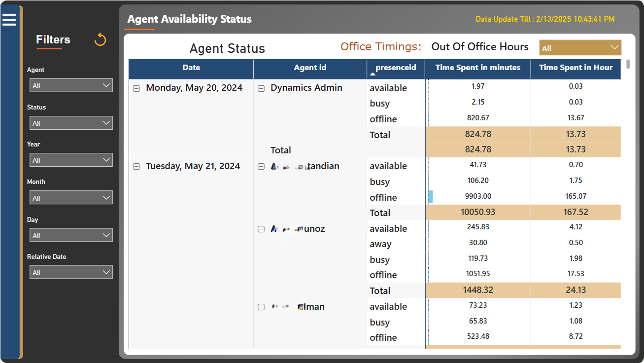
Task: Click the table's vertical scrollbar thumb
Action: pyautogui.click(x=628, y=64)
